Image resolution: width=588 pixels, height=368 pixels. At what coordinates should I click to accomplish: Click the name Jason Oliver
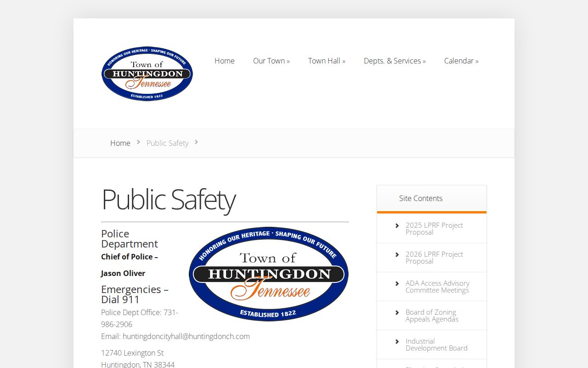(x=123, y=273)
